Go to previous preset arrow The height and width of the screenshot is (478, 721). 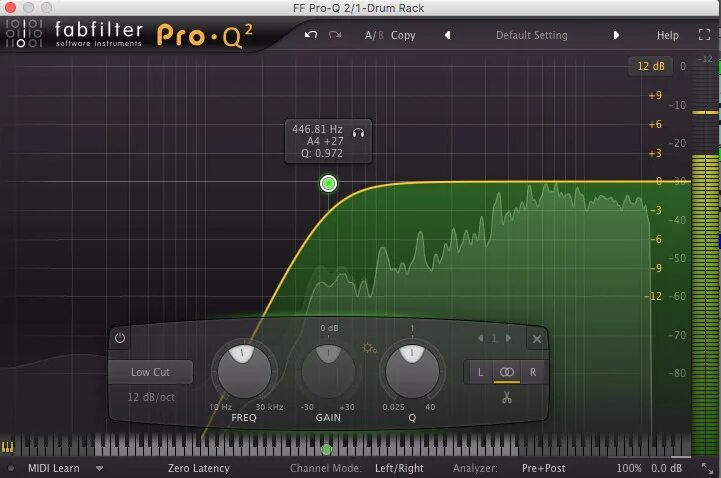coord(447,35)
